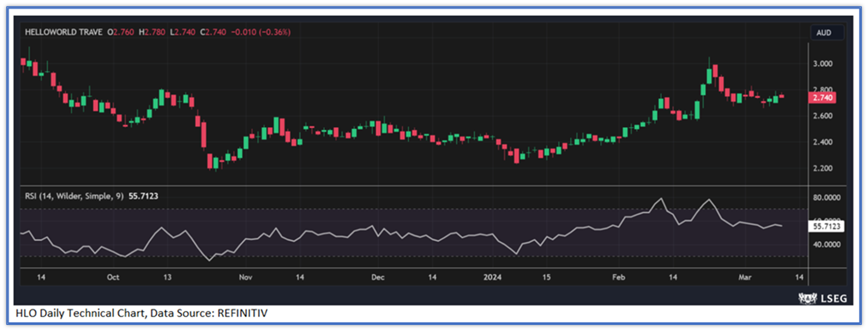The width and height of the screenshot is (868, 331).
Task: Click the 13 date label on time axis
Action: [167, 277]
